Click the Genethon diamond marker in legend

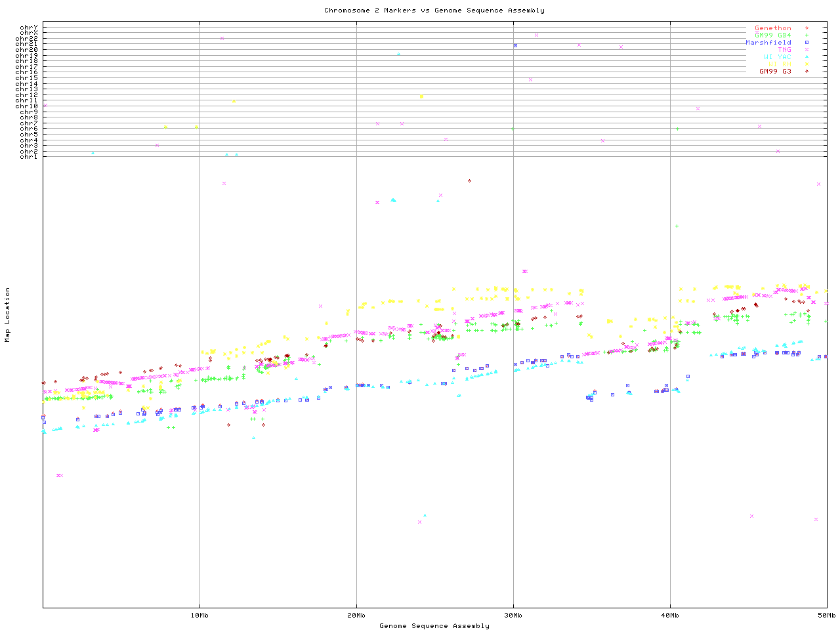point(807,28)
